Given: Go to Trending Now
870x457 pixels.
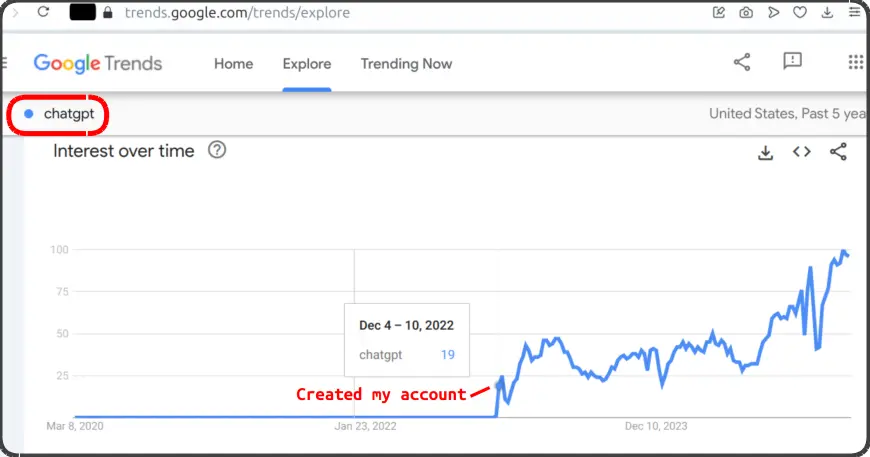Looking at the screenshot, I should click(406, 63).
